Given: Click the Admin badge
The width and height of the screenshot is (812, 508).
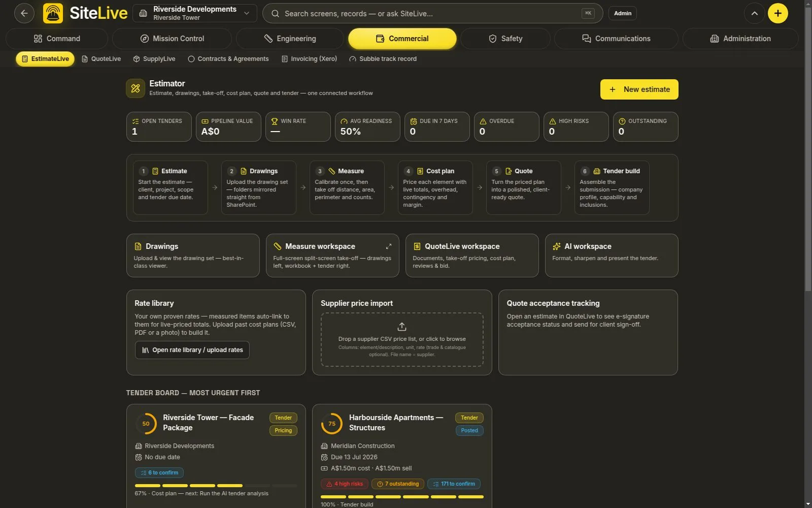Looking at the screenshot, I should (623, 13).
